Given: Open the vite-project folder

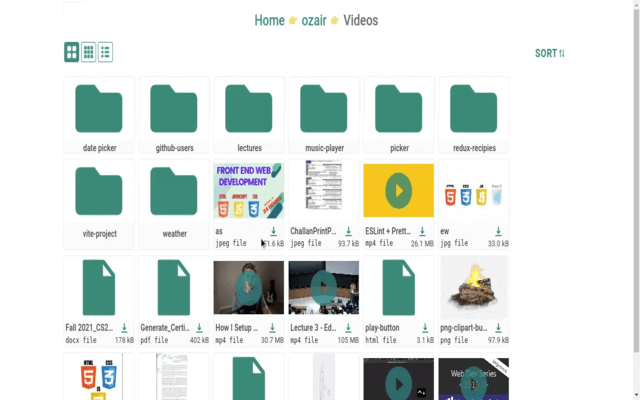Looking at the screenshot, I should pos(99,191).
